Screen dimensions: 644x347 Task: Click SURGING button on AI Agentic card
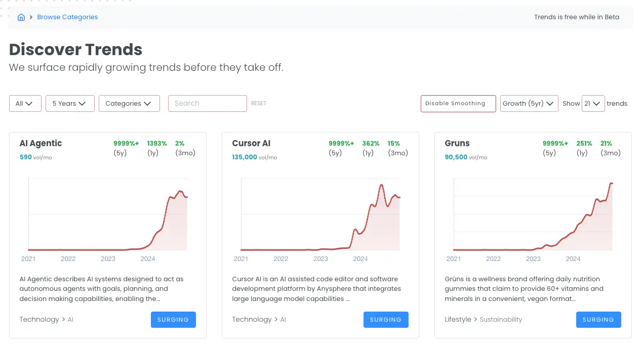click(173, 320)
